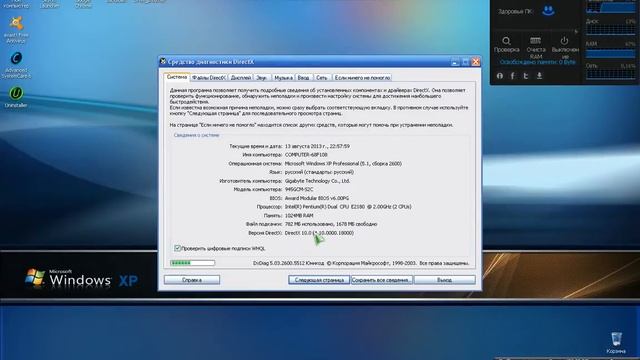640x360 pixels.
Task: Click the DirectX version value text
Action: 319,233
